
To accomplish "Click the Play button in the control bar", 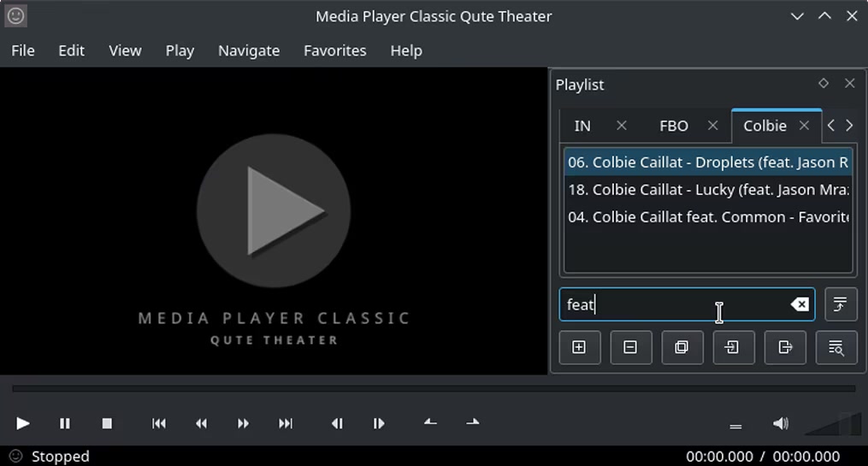I will click(23, 423).
